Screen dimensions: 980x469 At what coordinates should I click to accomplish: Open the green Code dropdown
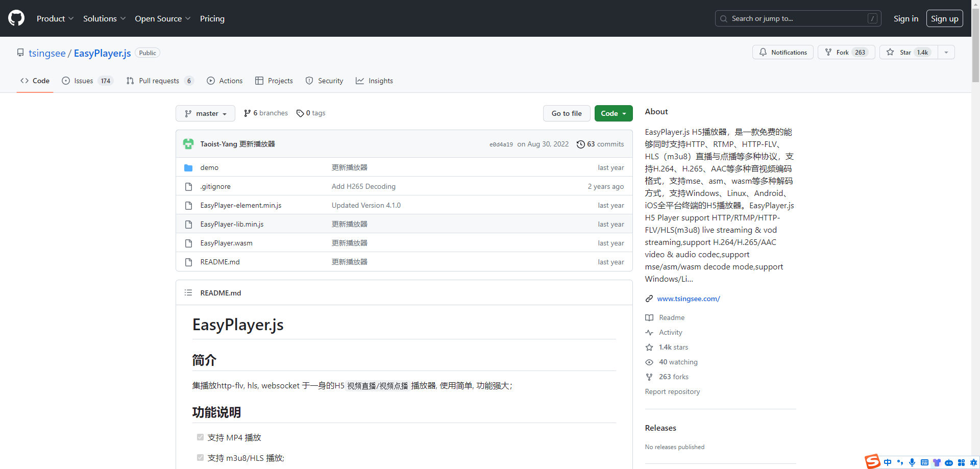tap(614, 113)
